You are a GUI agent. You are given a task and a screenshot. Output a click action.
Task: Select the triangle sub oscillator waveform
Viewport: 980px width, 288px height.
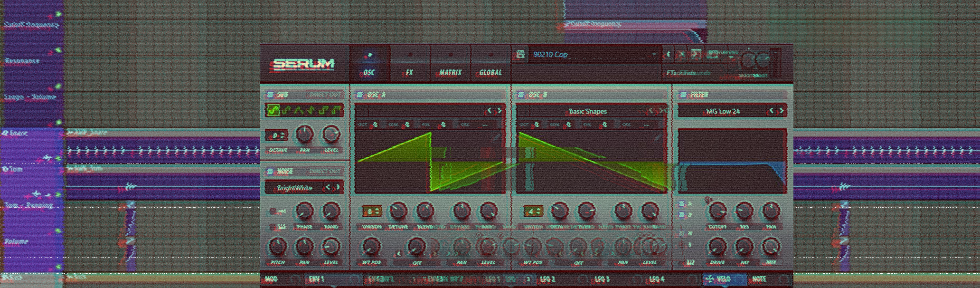click(299, 111)
